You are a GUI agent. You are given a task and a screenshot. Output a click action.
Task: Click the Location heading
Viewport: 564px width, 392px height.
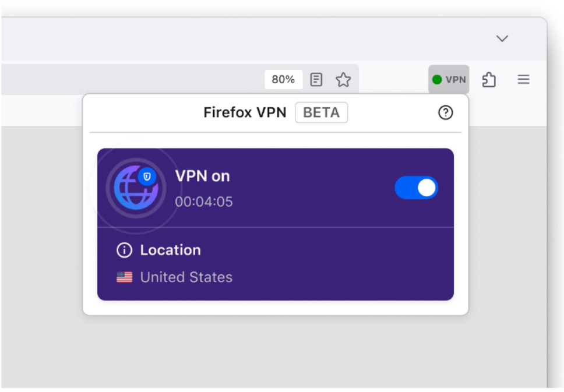coord(170,250)
